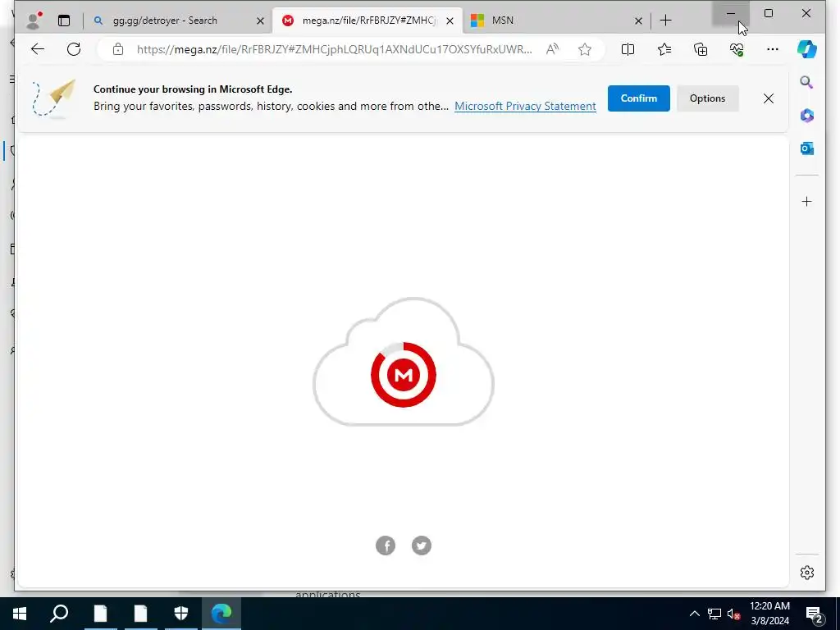The image size is (840, 630).
Task: Open the Windows Start menu
Action: click(x=20, y=614)
